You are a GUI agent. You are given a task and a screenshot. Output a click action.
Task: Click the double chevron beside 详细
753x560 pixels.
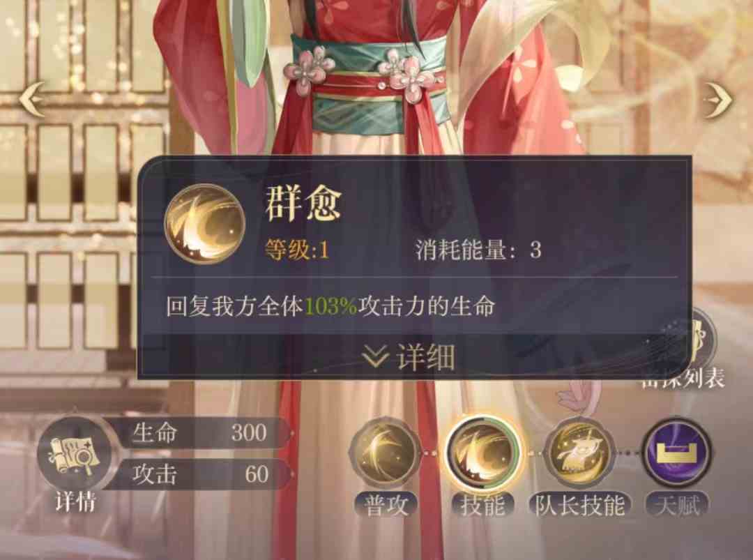tap(375, 357)
